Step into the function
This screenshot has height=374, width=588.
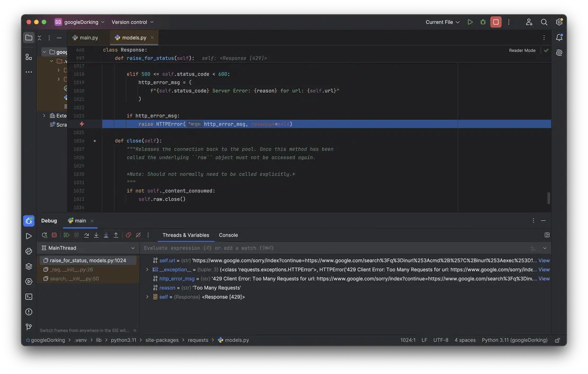(x=96, y=235)
